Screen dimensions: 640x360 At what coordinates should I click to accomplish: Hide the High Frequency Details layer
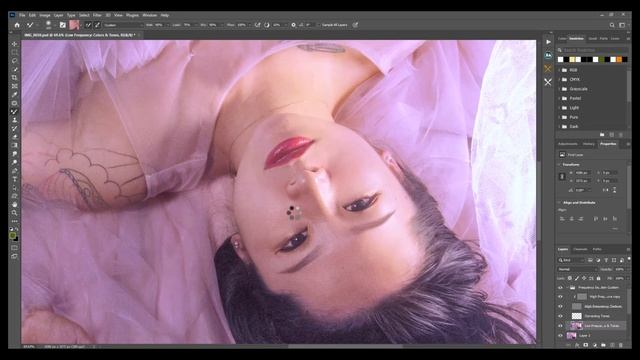560,307
